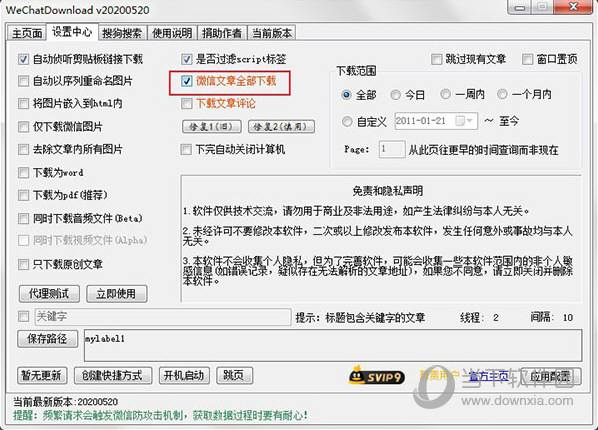Toggle 微信文章全部下载 checkbox
Viewport: 598px width, 430px height.
[186, 81]
